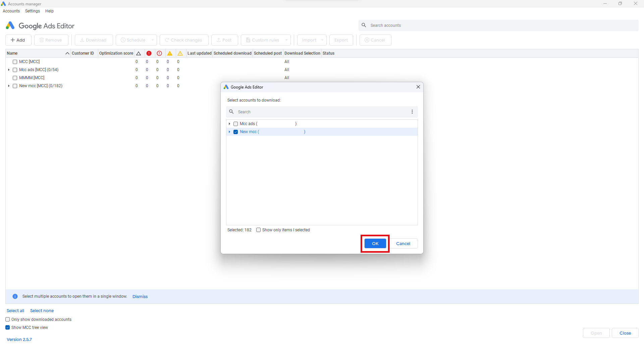Click the Close button at bottom right
Screen dimensions: 644x346
(625, 333)
